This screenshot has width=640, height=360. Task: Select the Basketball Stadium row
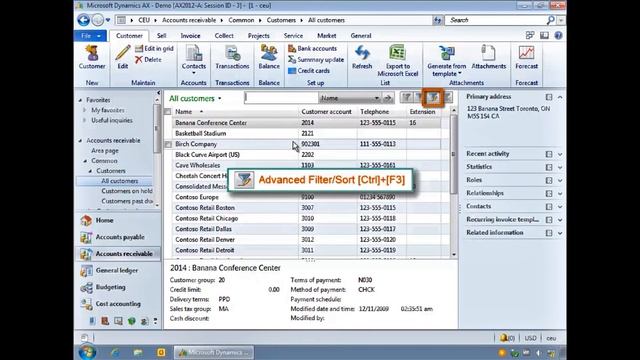[x=306, y=133]
